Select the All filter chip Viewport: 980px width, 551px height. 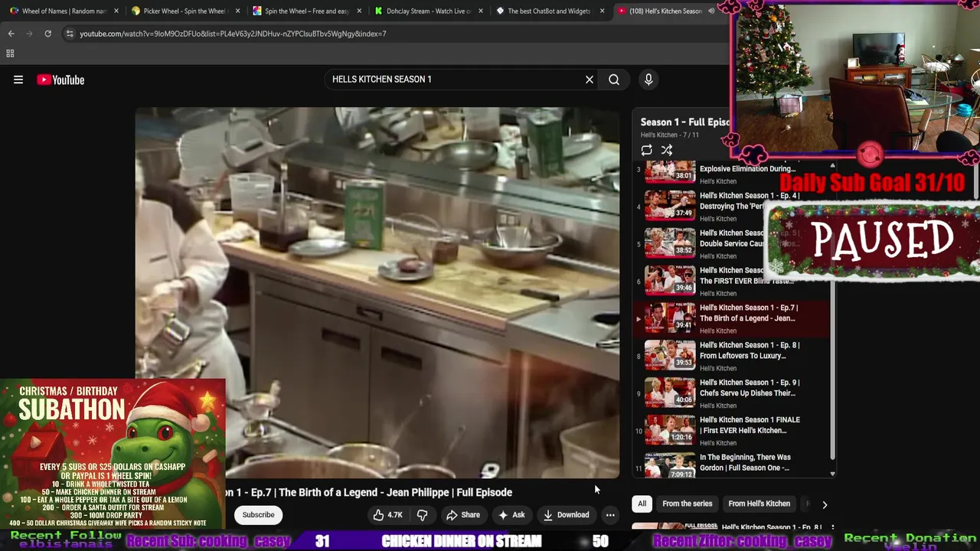point(642,504)
